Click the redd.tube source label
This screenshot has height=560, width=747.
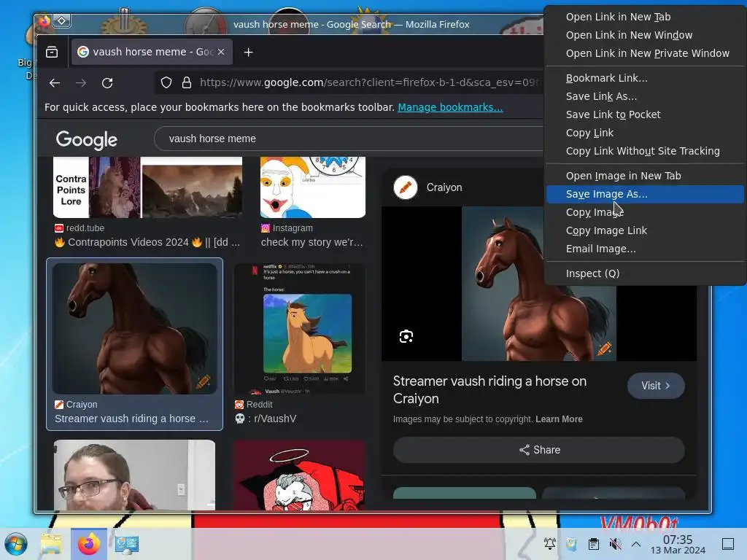tap(85, 228)
